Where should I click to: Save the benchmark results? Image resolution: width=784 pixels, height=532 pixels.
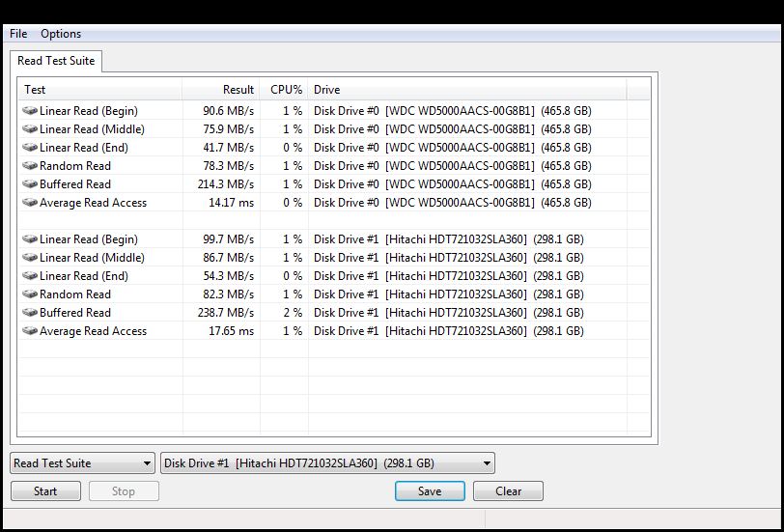tap(430, 491)
